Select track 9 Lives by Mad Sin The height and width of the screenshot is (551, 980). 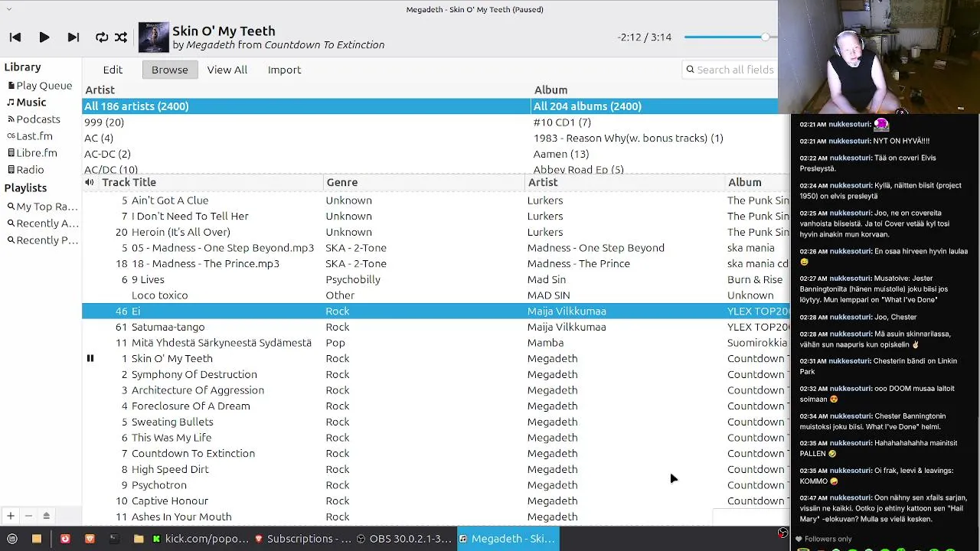click(x=436, y=279)
